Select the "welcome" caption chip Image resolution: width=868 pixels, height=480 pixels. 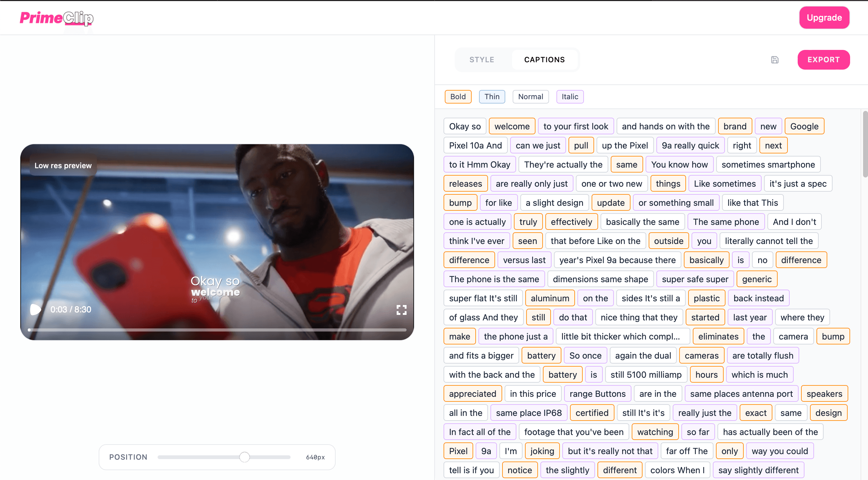coord(512,126)
